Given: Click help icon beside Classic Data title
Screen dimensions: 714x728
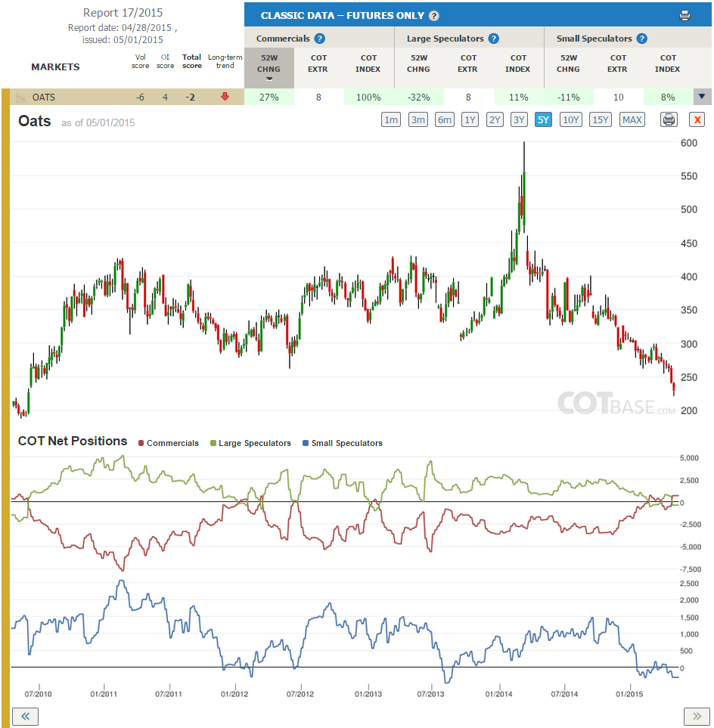Looking at the screenshot, I should click(x=434, y=16).
